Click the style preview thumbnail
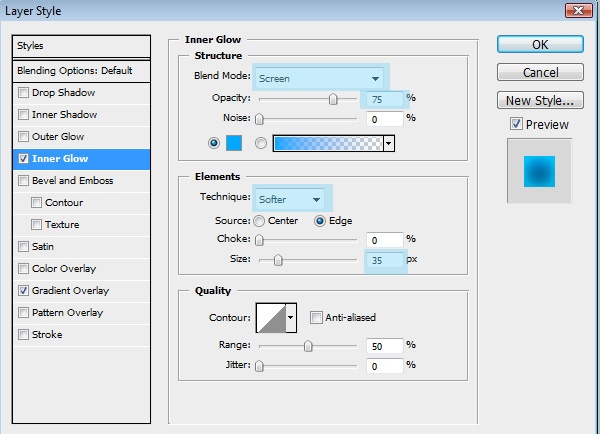This screenshot has width=600, height=434. tap(539, 171)
